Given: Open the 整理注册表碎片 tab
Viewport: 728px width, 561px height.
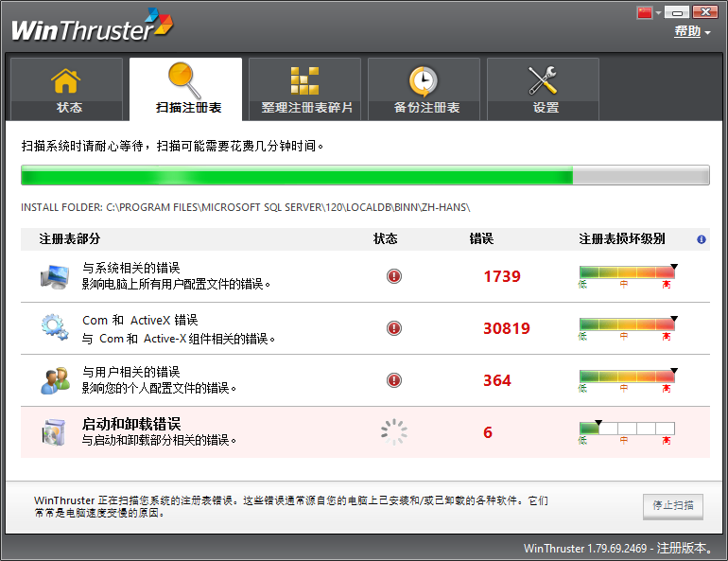Looking at the screenshot, I should 305,89.
